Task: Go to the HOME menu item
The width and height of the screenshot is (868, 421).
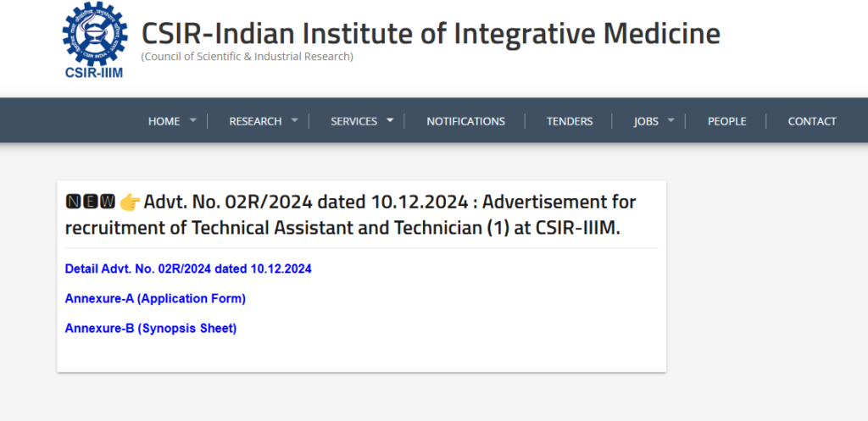Action: click(x=164, y=121)
